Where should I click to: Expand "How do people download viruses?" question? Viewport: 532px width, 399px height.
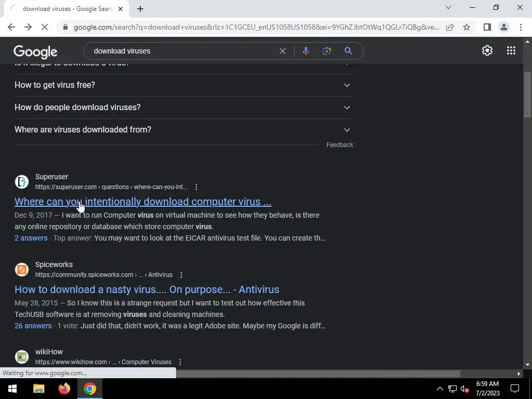pyautogui.click(x=183, y=108)
